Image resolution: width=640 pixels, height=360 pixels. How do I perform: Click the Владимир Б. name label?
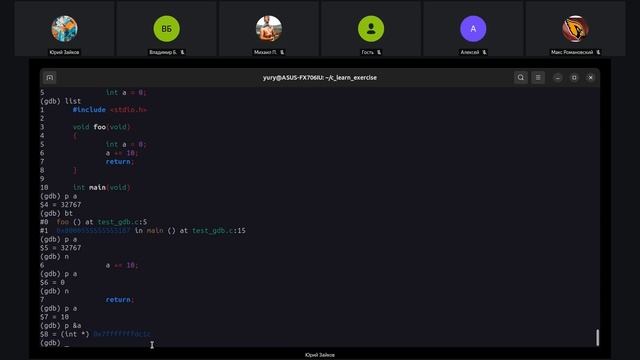point(163,52)
